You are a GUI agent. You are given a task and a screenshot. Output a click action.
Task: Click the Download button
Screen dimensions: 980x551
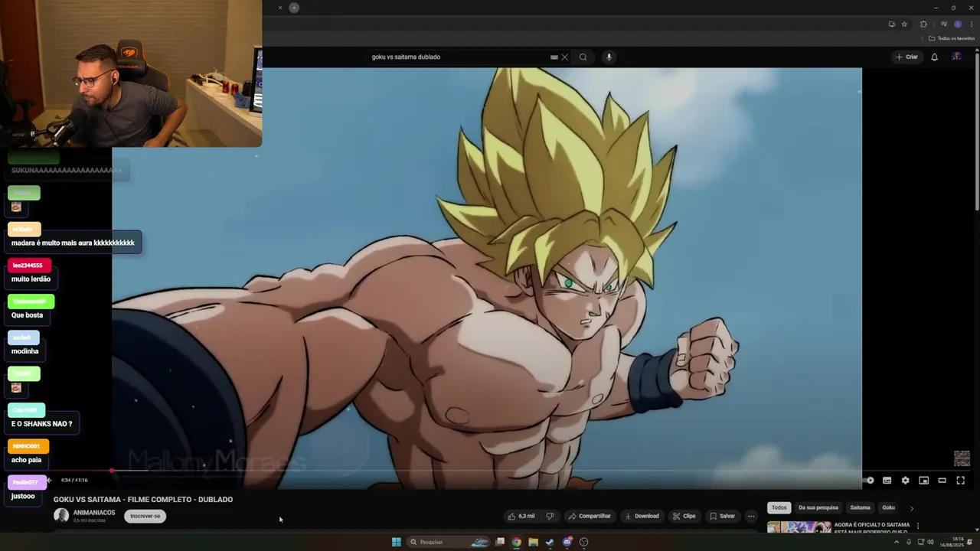click(642, 517)
